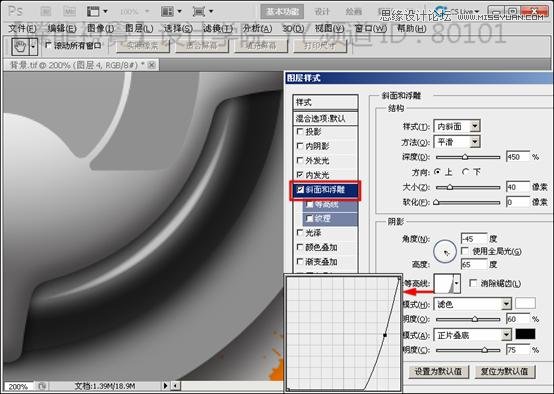The height and width of the screenshot is (394, 554).
Task: Toggle the 颜色叠加 style checkbox
Action: coord(300,247)
